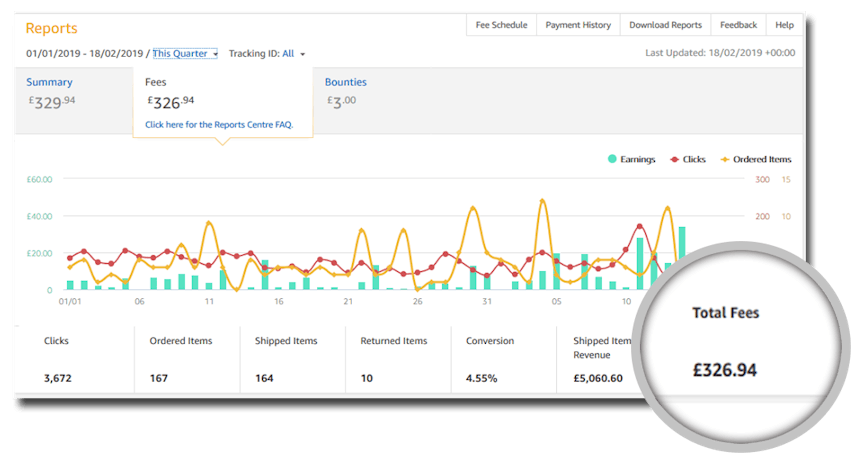Select the Ordered Items 167 tile
The image size is (858, 460).
click(x=186, y=359)
